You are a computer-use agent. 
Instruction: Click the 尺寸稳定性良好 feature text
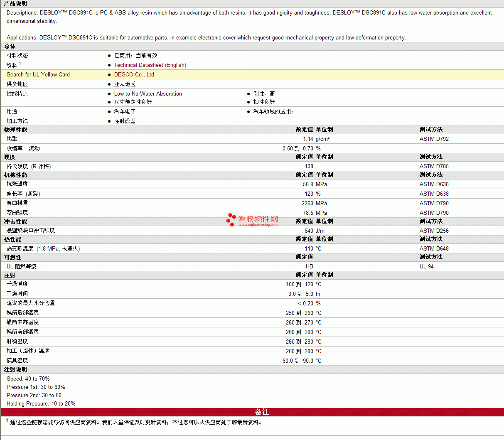133,102
